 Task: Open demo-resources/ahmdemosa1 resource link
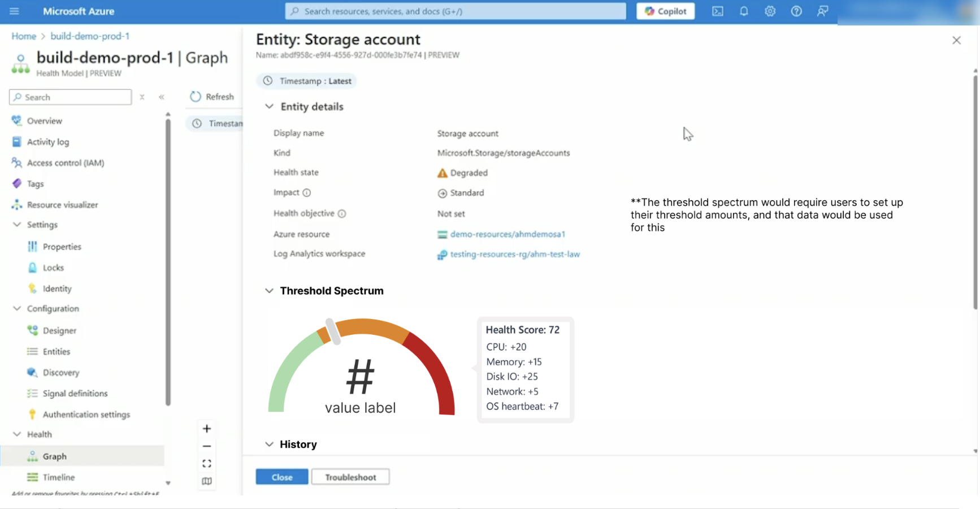508,234
